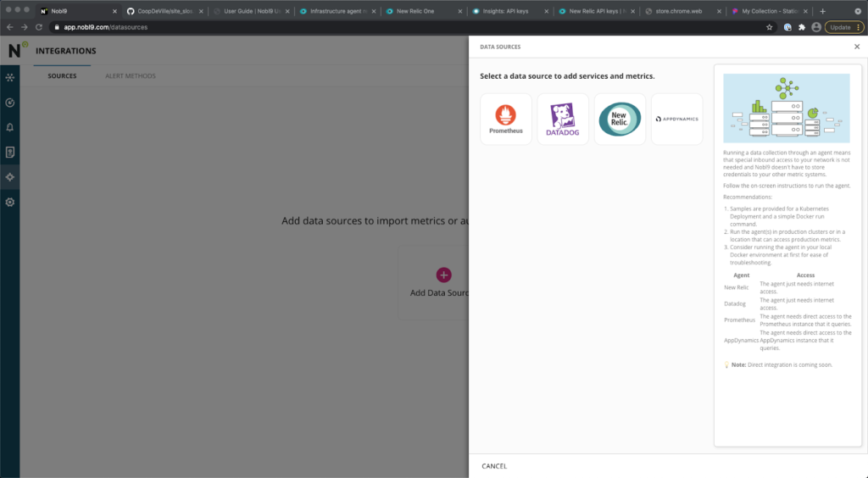Viewport: 868px width, 478px height.
Task: Open the service health dashboard sidebar icon
Action: point(10,77)
